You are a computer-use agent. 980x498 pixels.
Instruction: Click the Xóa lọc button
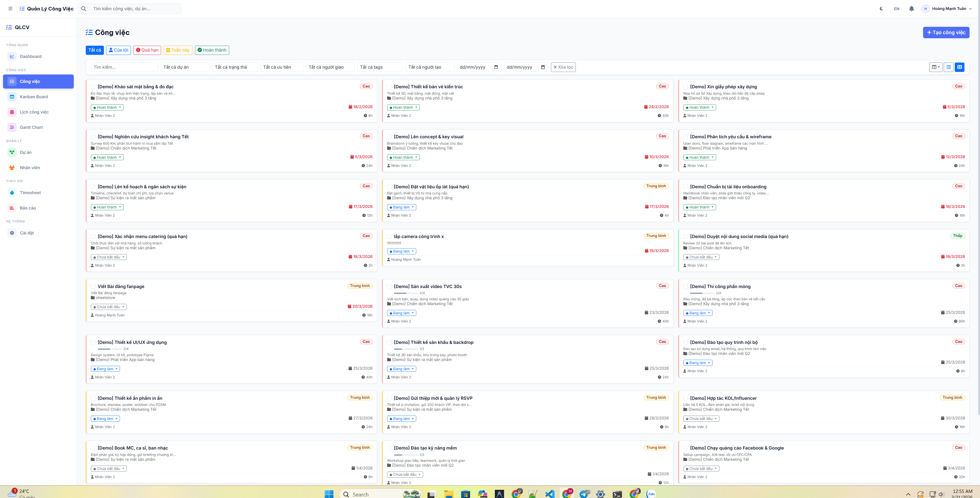(563, 67)
